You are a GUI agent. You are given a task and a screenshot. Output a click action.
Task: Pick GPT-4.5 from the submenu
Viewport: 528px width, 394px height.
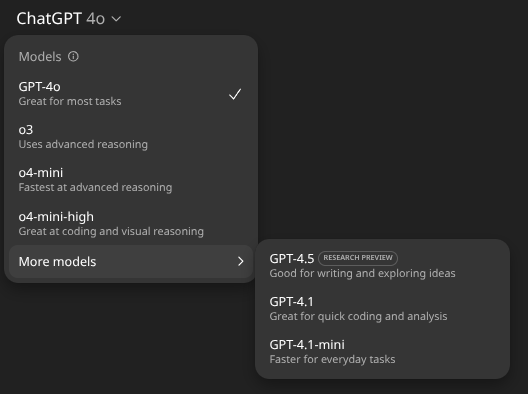pyautogui.click(x=383, y=266)
